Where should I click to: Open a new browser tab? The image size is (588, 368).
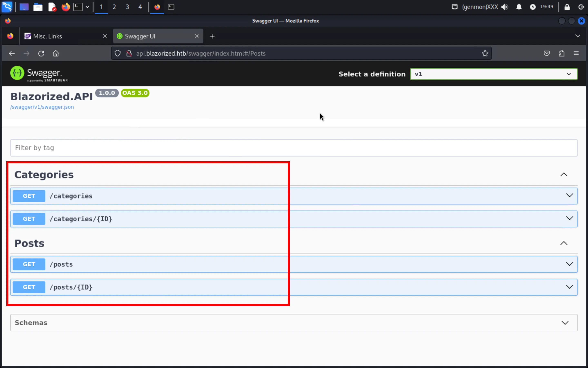coord(212,36)
